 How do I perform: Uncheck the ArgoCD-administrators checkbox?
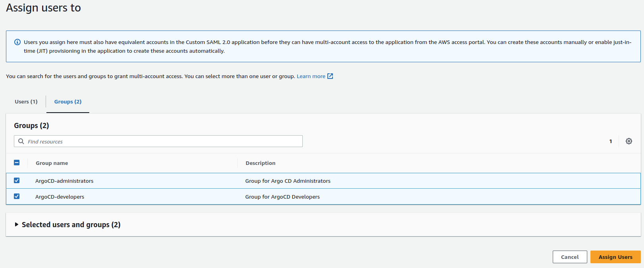17,180
